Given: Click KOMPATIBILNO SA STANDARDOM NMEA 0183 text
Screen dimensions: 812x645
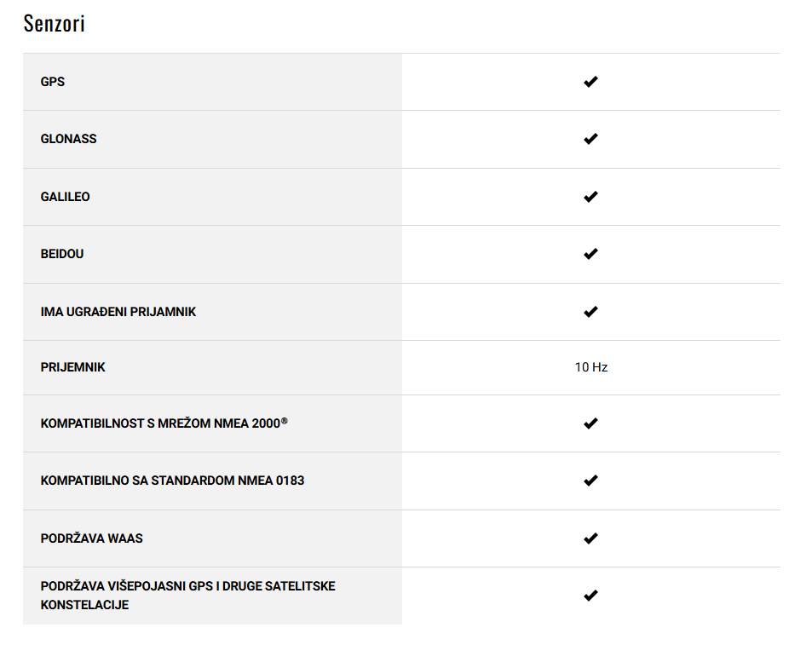Looking at the screenshot, I should pos(172,481).
